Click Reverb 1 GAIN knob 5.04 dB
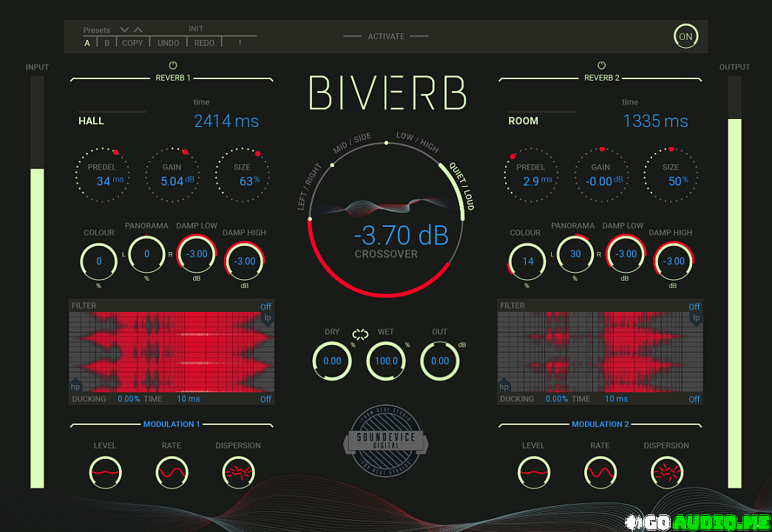This screenshot has width=772, height=532. pyautogui.click(x=172, y=174)
